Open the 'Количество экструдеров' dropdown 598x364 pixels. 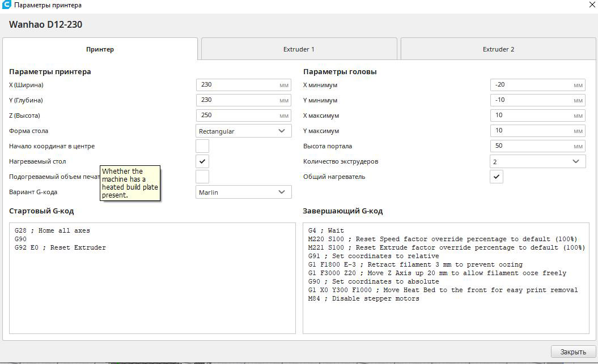point(537,161)
